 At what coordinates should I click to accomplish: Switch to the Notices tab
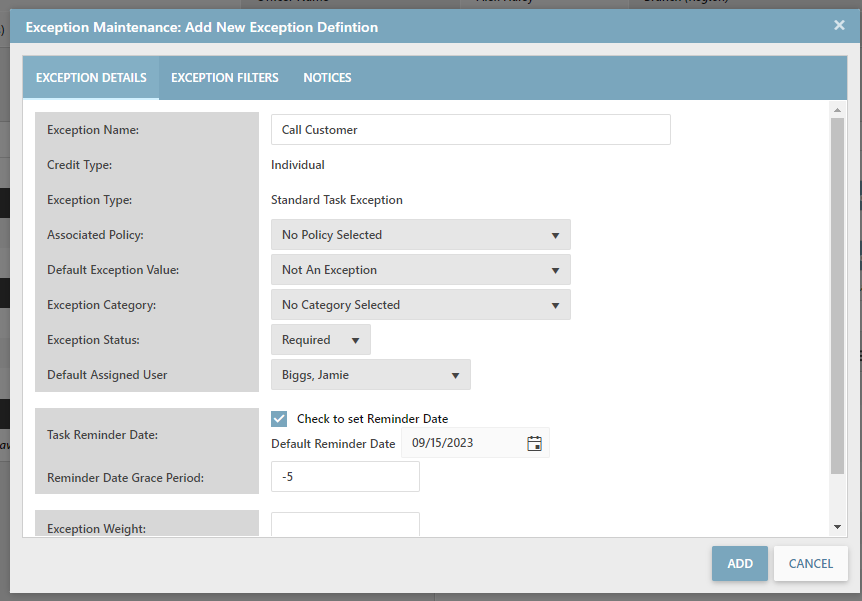pos(327,78)
